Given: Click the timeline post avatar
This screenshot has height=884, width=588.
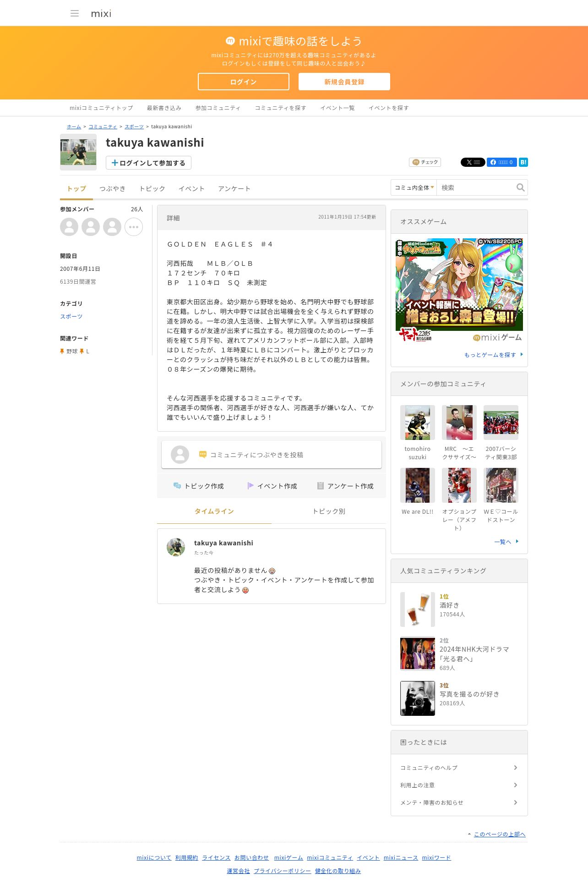Looking at the screenshot, I should [x=176, y=547].
